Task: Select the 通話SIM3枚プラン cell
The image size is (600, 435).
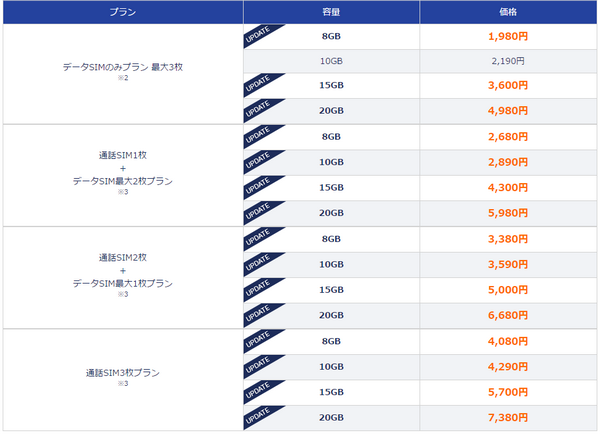Action: point(123,380)
